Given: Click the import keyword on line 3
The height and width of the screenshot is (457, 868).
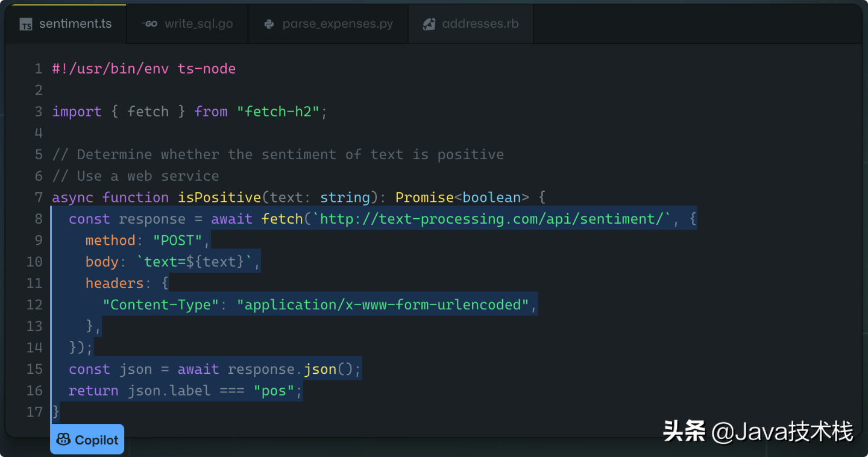Looking at the screenshot, I should click(x=77, y=112).
